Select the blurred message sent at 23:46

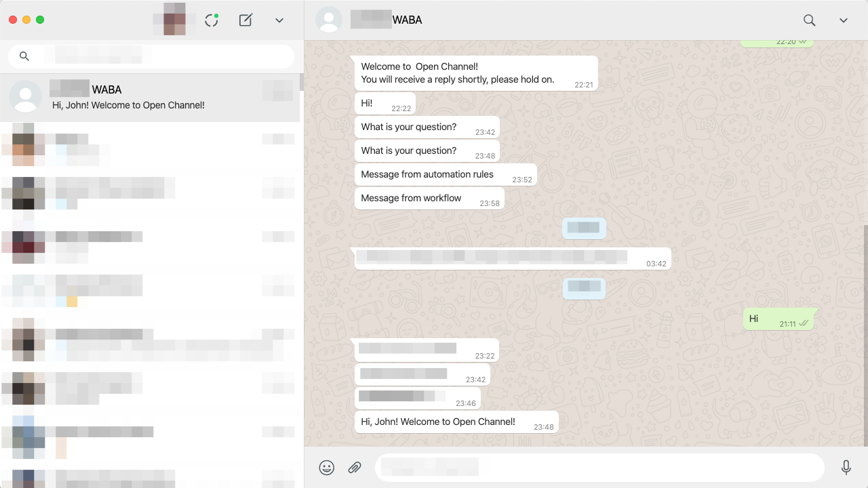coord(418,398)
